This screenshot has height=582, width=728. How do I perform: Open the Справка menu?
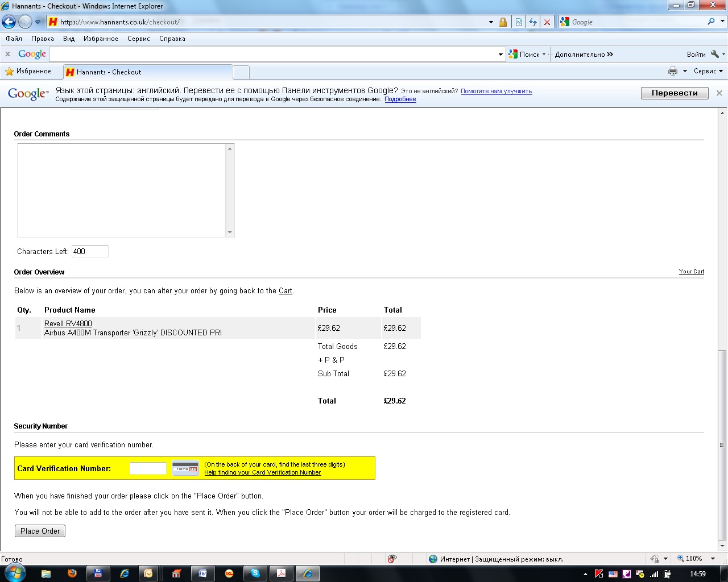172,39
